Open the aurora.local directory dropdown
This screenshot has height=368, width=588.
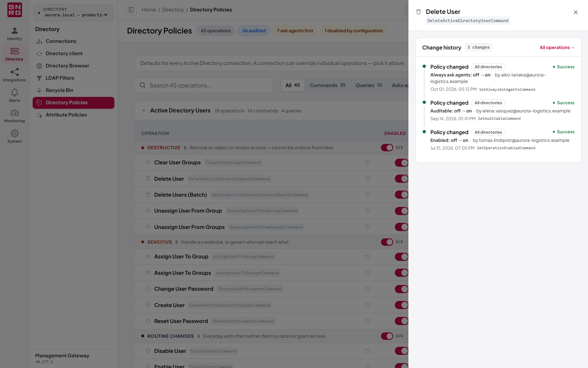click(73, 12)
